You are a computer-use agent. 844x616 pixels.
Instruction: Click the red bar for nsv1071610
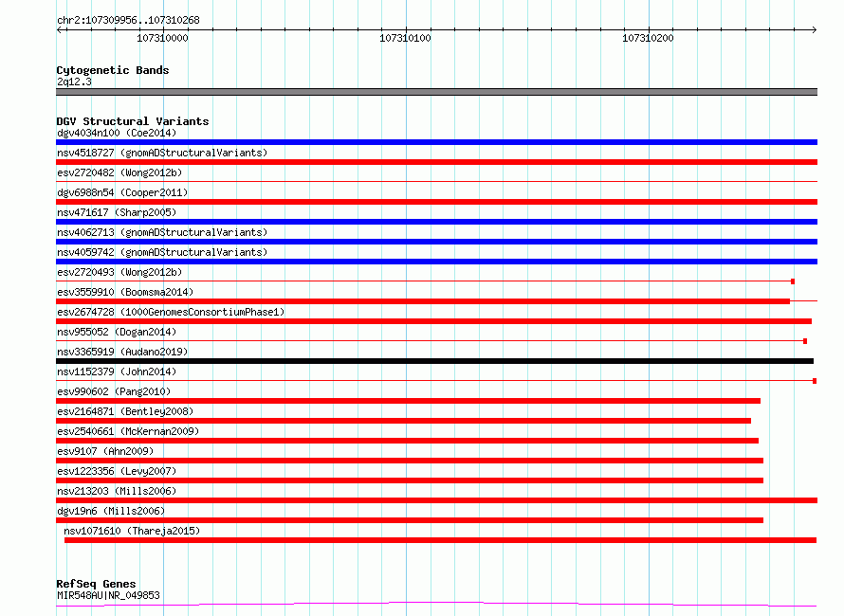[x=440, y=540]
